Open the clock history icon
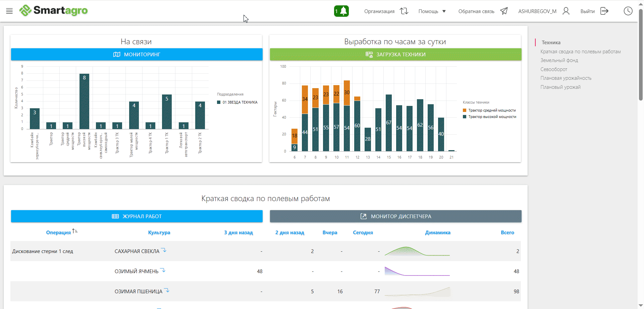The height and width of the screenshot is (309, 644). (x=628, y=11)
